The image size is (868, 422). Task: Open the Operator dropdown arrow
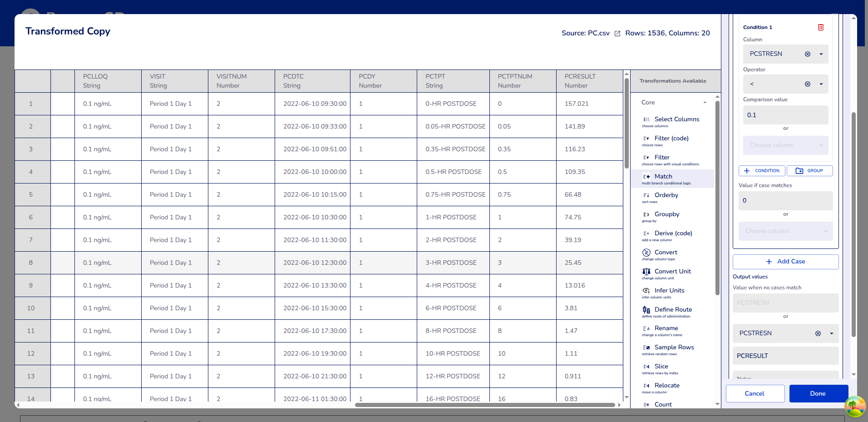pyautogui.click(x=821, y=84)
